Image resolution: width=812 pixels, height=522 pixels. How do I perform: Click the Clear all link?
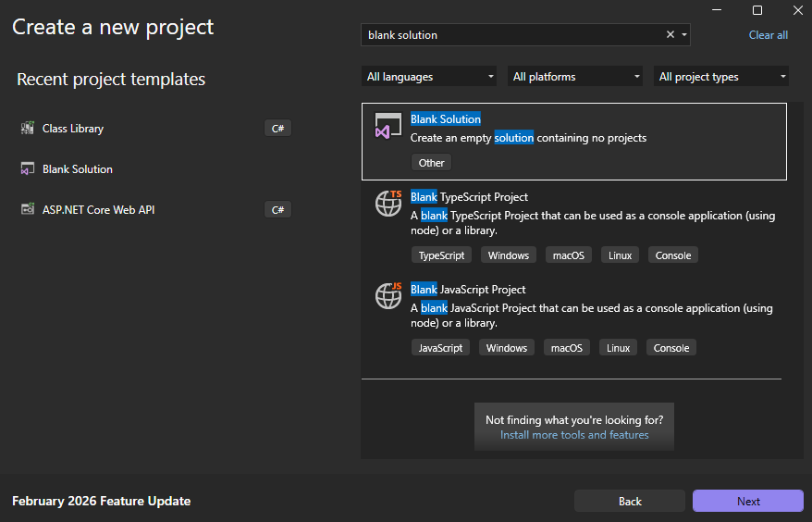click(x=768, y=35)
